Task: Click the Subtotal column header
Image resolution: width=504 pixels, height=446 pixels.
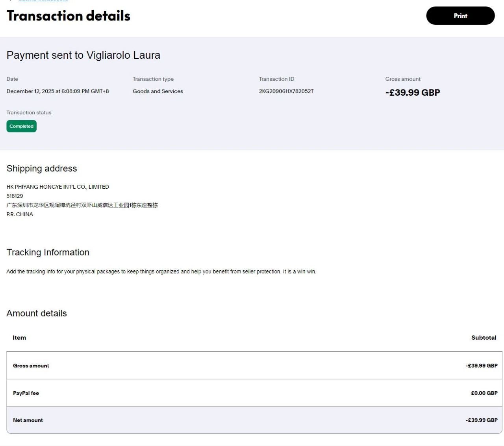Action: [x=484, y=338]
